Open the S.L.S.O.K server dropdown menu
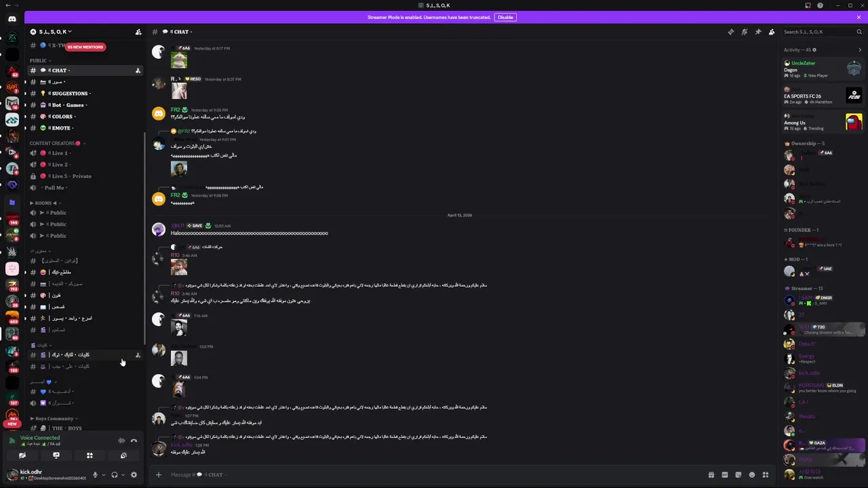 [x=52, y=32]
